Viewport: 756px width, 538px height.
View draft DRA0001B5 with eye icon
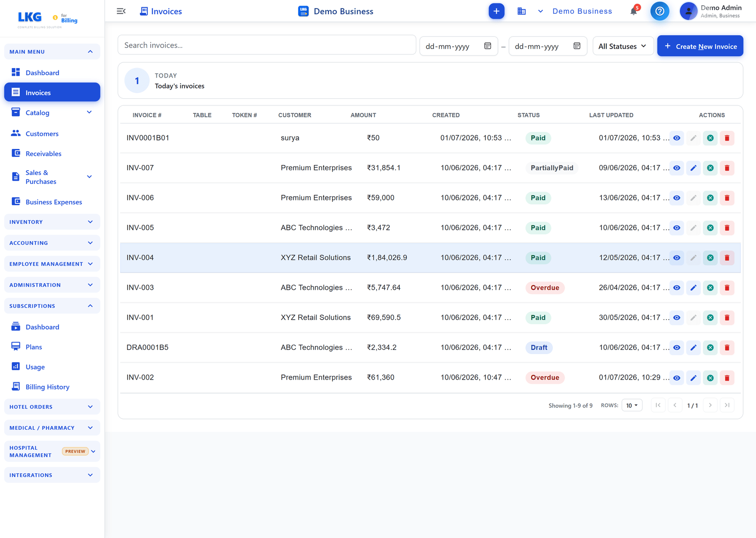tap(677, 347)
